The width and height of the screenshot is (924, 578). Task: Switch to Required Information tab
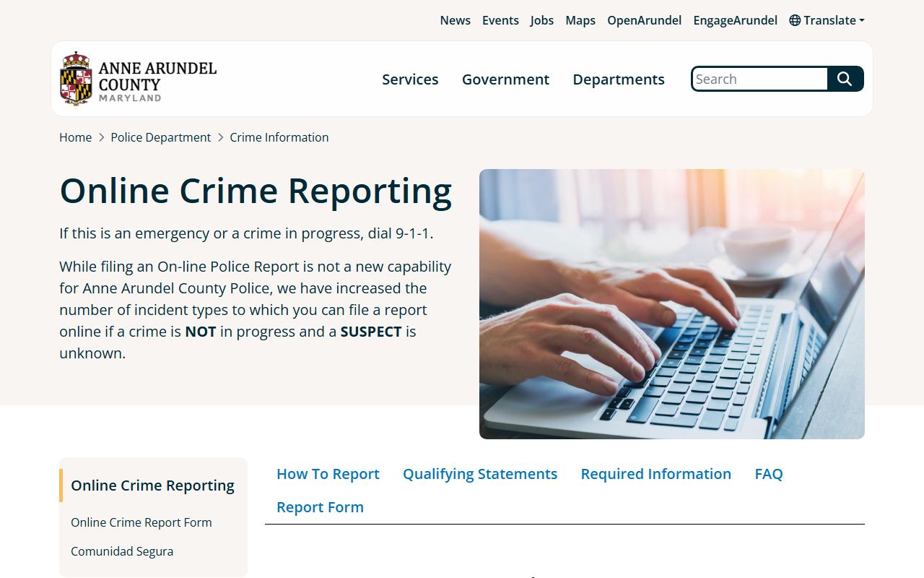pos(656,474)
